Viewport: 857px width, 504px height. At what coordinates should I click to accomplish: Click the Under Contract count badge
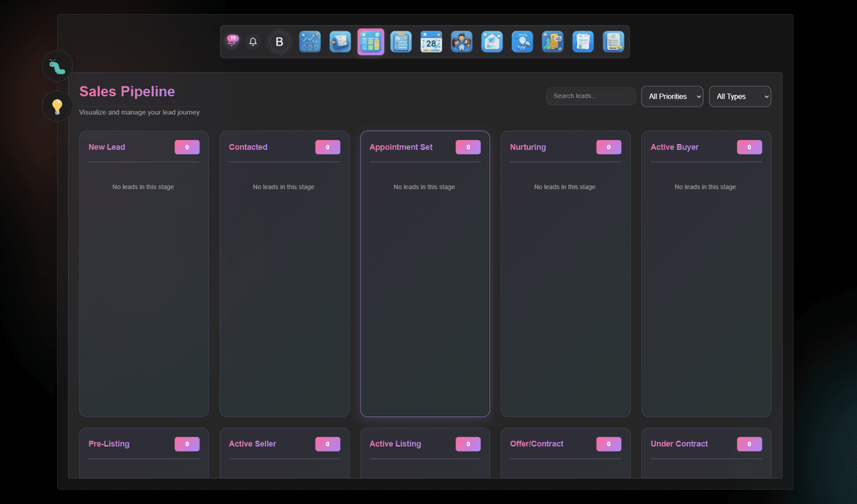tap(749, 443)
